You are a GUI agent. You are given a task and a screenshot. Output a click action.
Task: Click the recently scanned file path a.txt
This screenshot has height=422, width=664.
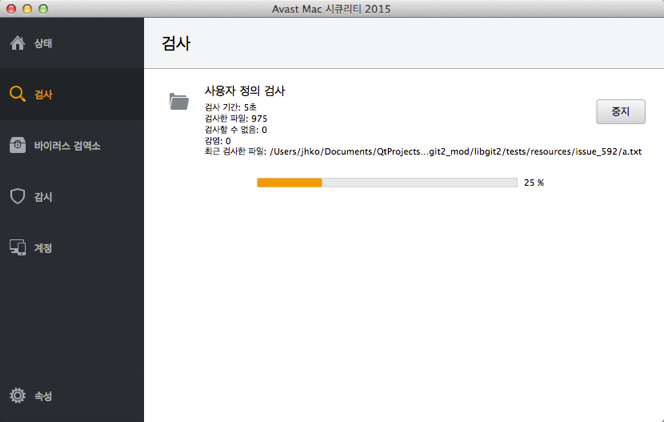point(456,152)
